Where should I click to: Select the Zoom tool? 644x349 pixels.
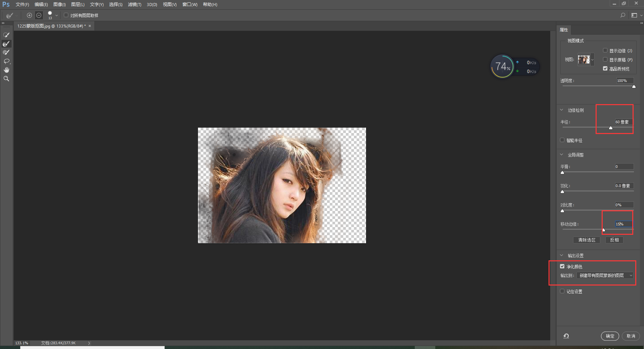(x=6, y=79)
